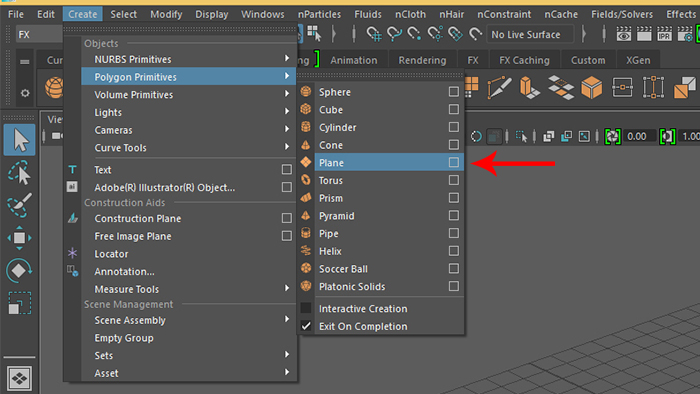Image resolution: width=700 pixels, height=394 pixels.
Task: Expand Sets submenu arrow
Action: point(287,354)
